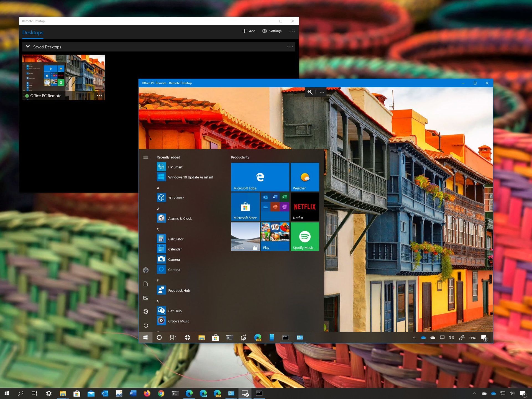The width and height of the screenshot is (532, 399).
Task: Click the zoom magnifier in the remote session bar
Action: (310, 92)
